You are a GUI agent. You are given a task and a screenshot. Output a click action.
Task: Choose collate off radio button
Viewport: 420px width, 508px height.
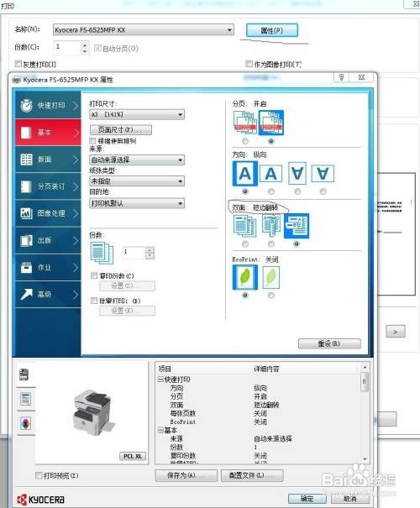pyautogui.click(x=245, y=141)
